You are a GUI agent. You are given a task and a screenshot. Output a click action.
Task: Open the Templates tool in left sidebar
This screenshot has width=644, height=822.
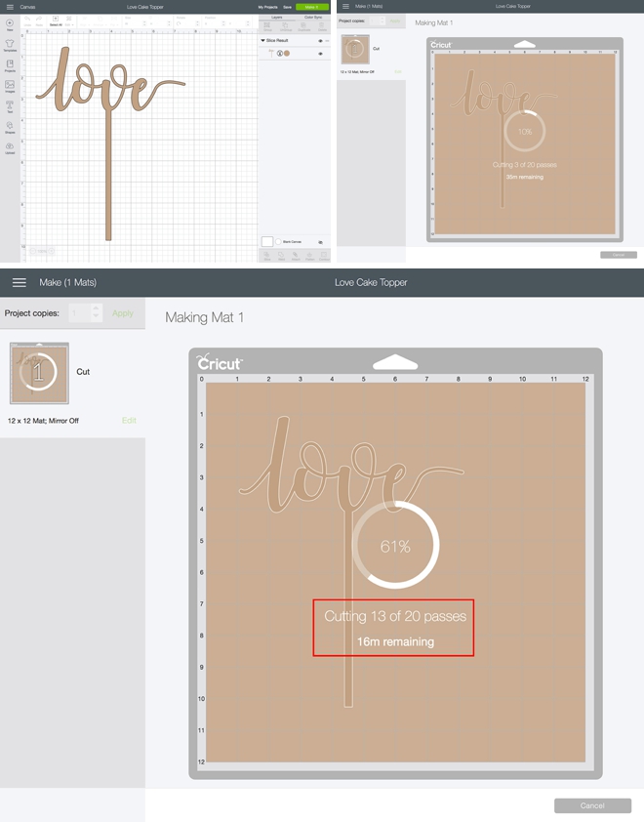coord(10,45)
